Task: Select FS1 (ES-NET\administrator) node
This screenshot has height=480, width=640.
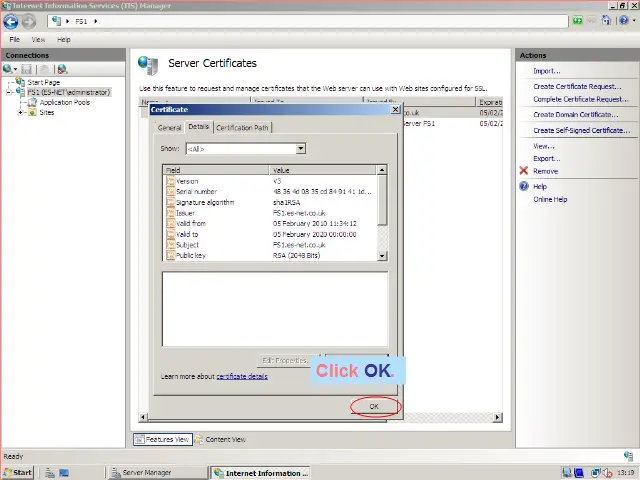Action: 69,92
